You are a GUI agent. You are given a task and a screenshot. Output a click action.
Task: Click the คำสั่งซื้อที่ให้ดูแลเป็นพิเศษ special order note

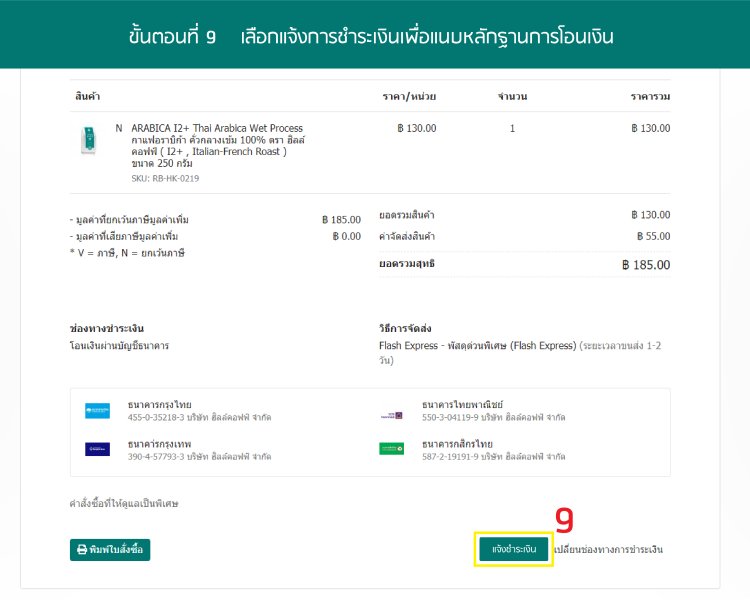[x=124, y=503]
